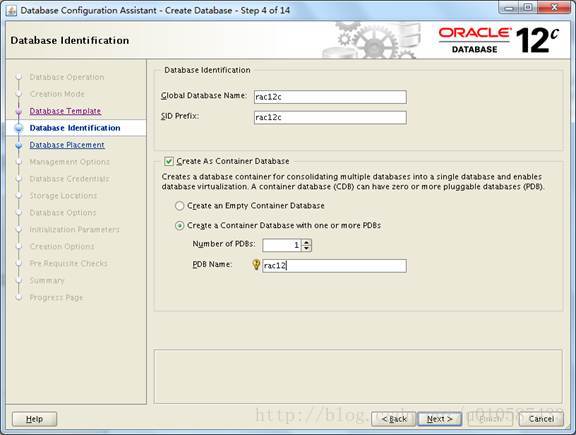Click the Progress Page step label
Viewport: 576px width, 435px height.
click(x=56, y=298)
